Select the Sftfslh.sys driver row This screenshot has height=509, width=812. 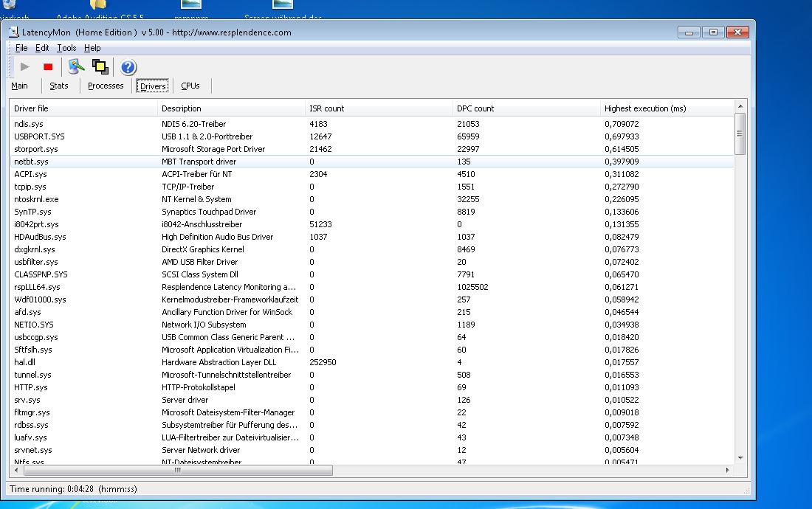pyautogui.click(x=372, y=350)
